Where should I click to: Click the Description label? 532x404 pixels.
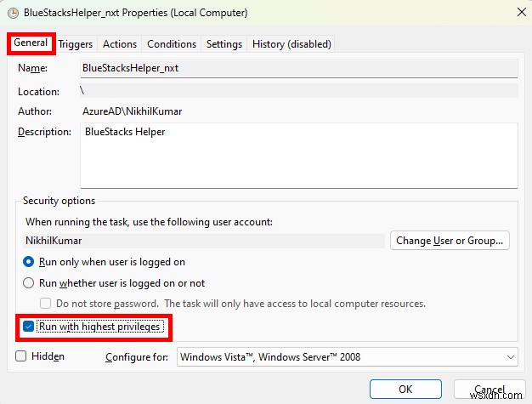(44, 132)
